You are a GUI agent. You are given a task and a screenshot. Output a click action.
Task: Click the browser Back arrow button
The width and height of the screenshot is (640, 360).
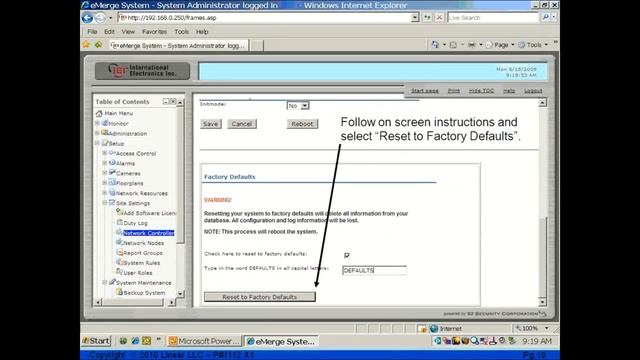tap(87, 18)
